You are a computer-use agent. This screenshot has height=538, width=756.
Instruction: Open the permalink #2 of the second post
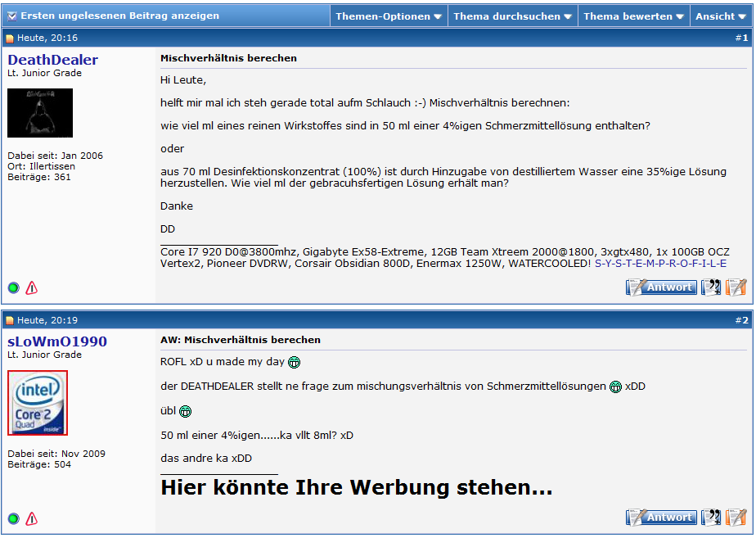pos(742,320)
